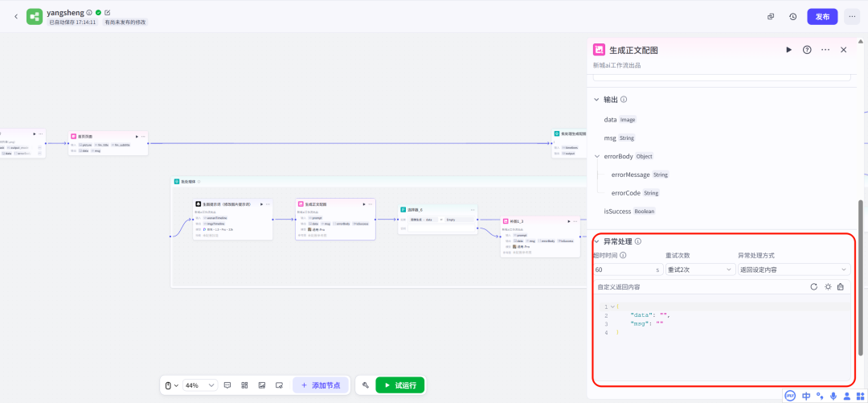Screen dimensions: 868x403
Task: Click the 添加节点 add node button
Action: coord(321,385)
